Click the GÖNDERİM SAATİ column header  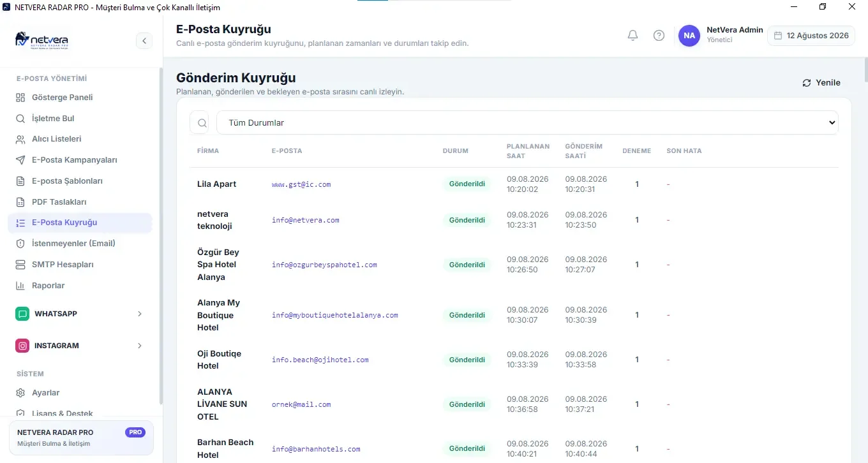(584, 151)
